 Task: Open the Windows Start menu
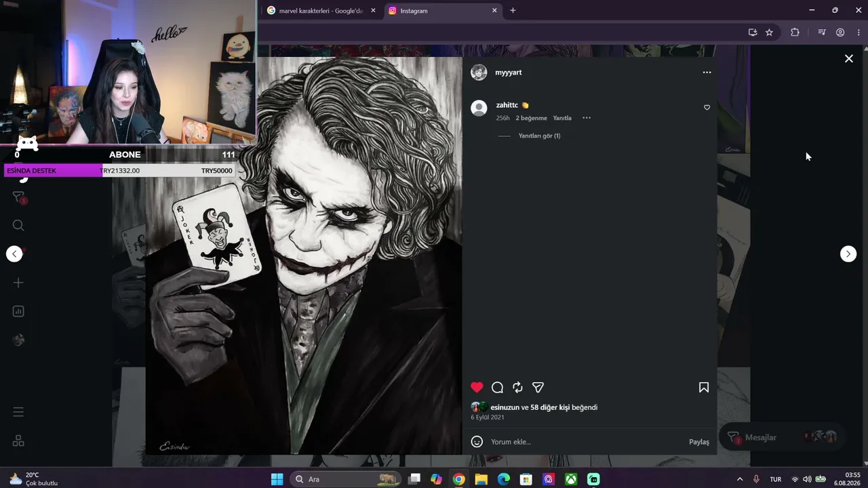coord(277,479)
